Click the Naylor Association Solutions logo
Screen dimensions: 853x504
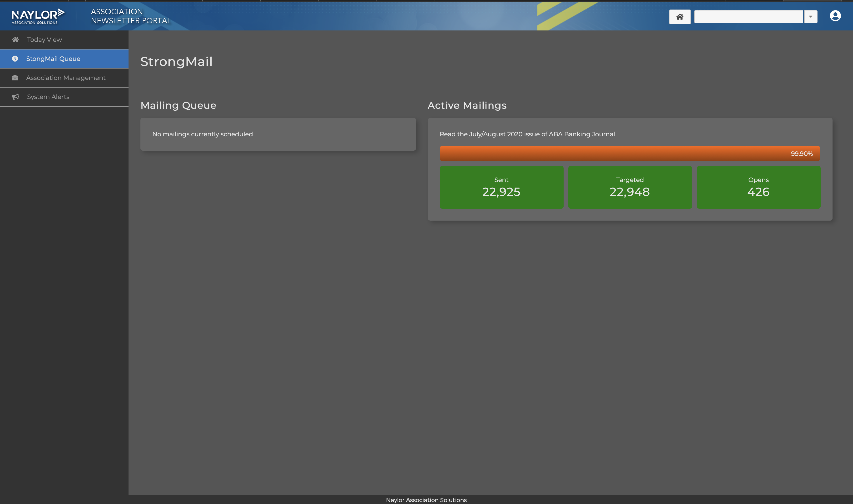point(38,16)
